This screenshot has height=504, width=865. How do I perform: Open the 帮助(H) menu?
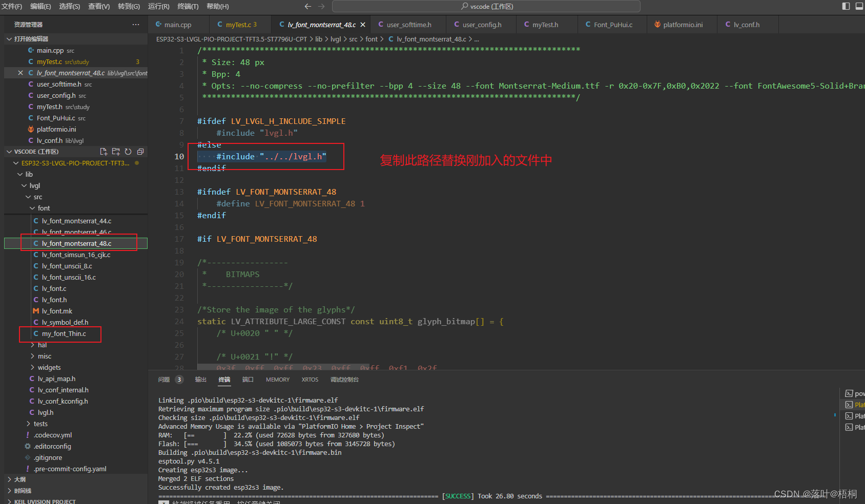point(218,6)
